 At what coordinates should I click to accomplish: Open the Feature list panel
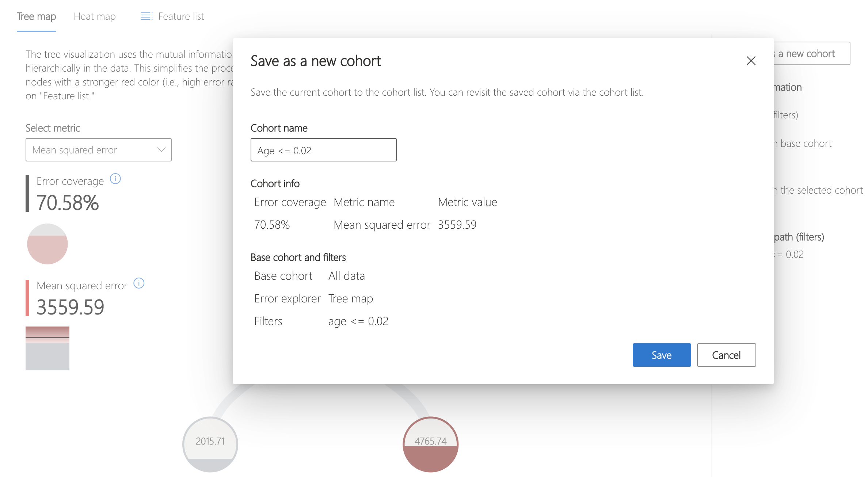(x=172, y=16)
